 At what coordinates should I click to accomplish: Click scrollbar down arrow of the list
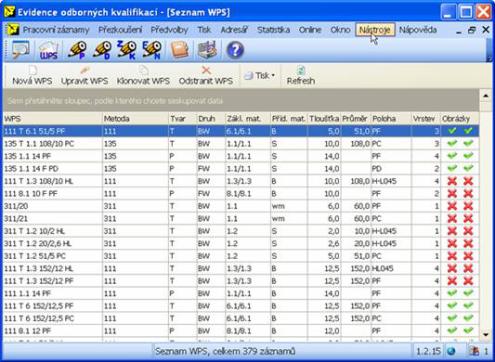tap(486, 334)
